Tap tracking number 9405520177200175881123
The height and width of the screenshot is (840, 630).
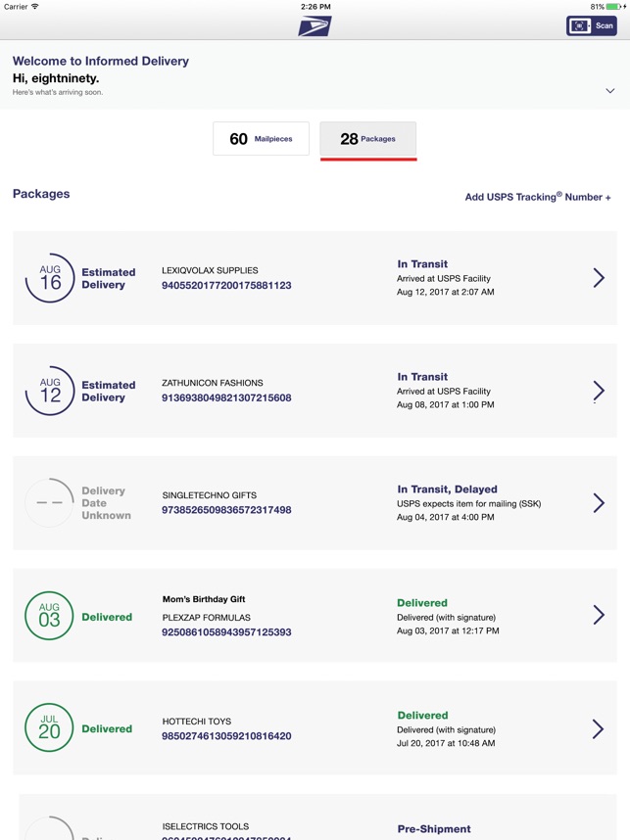point(226,286)
